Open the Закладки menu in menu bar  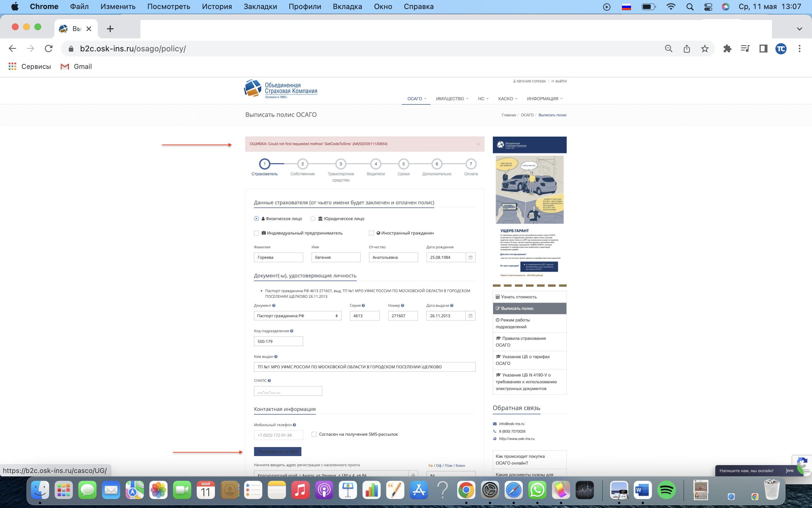261,7
